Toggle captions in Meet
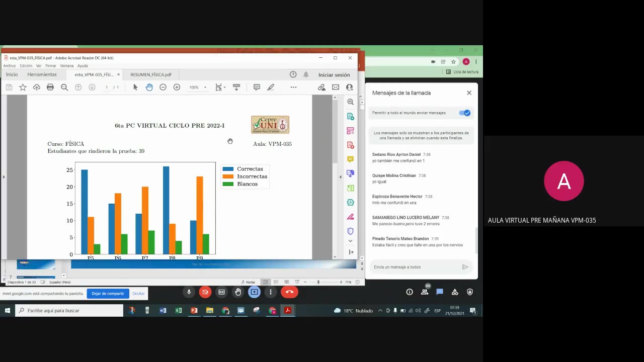This screenshot has height=362, width=644. click(x=221, y=292)
